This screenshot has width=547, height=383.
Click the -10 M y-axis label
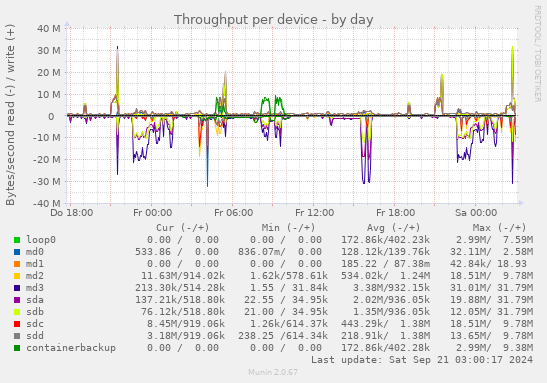[x=47, y=138]
